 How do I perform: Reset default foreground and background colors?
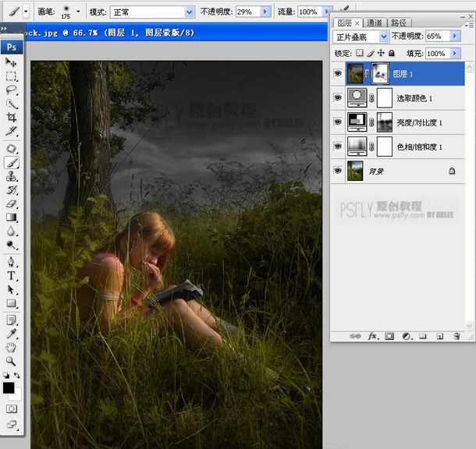coord(6,375)
